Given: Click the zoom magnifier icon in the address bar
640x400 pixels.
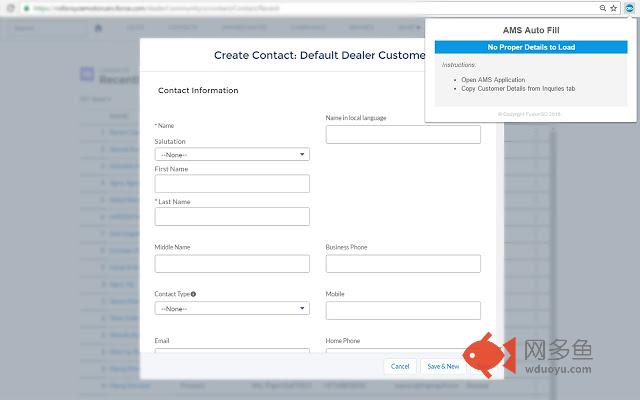Looking at the screenshot, I should (x=603, y=8).
